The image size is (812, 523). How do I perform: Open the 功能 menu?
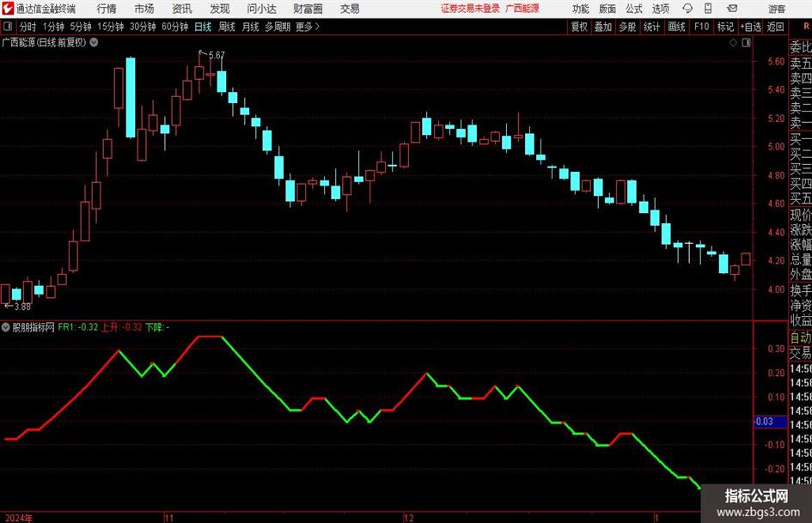pos(581,9)
